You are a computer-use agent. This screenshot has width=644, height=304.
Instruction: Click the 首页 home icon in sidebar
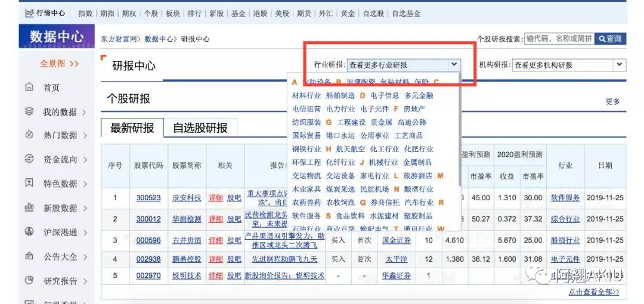point(29,87)
